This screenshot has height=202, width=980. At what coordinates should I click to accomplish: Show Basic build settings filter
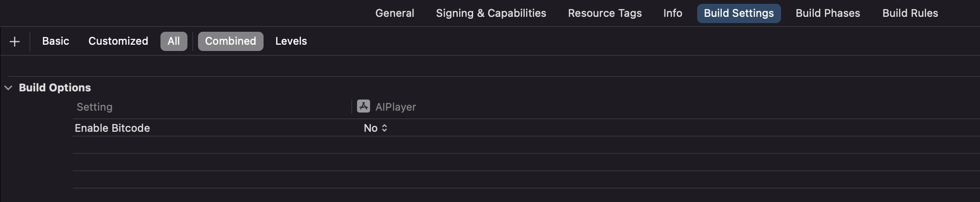point(55,41)
